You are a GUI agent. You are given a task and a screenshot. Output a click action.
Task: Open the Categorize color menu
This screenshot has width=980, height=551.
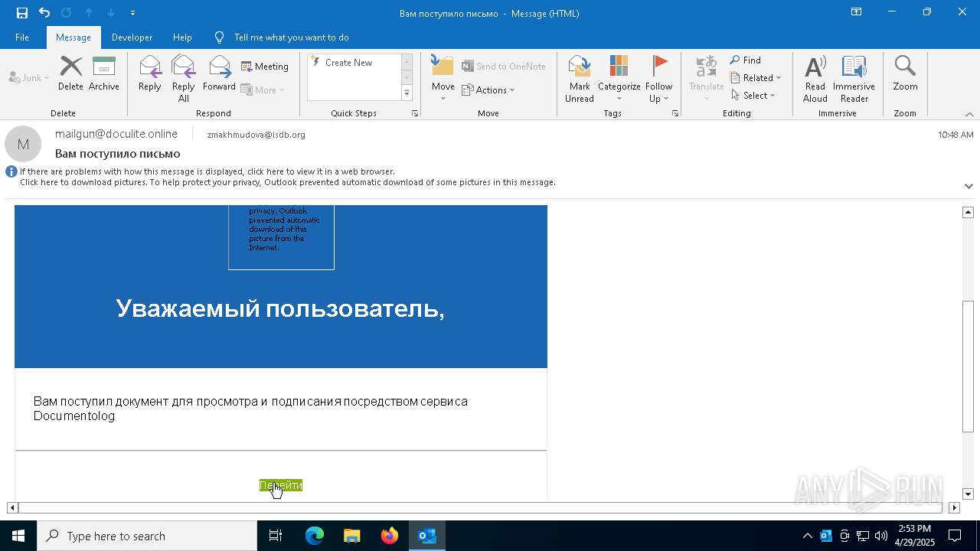click(x=619, y=79)
